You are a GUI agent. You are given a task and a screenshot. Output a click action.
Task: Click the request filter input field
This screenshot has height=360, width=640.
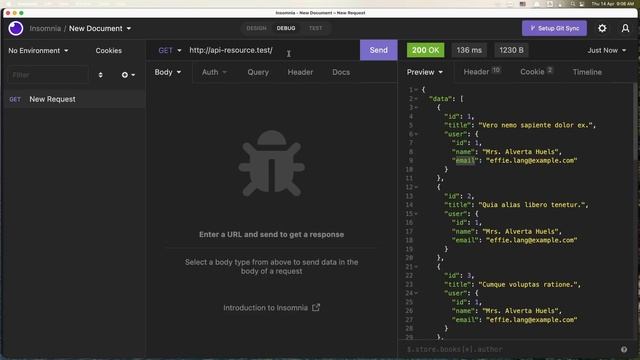(48, 75)
